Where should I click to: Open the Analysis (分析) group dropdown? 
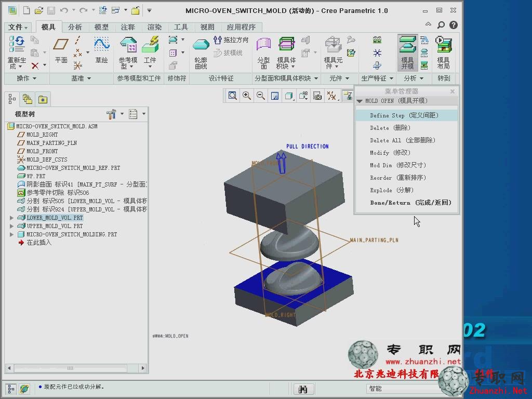tap(413, 78)
